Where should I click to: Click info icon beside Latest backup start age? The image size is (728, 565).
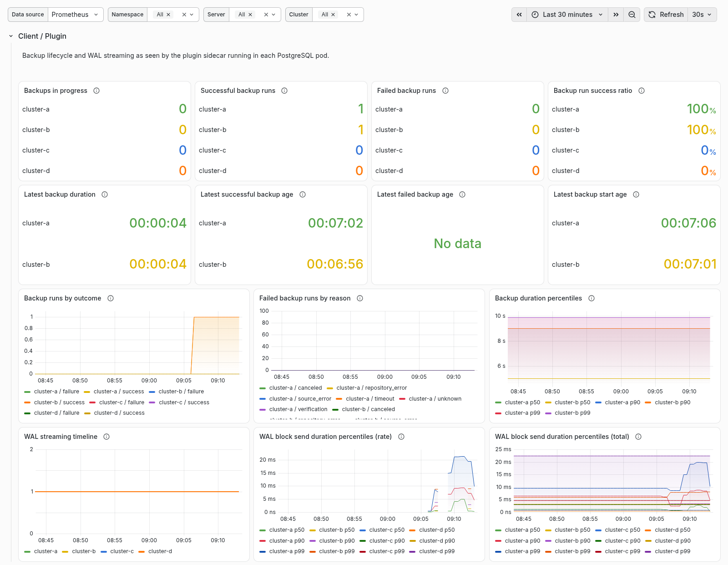coord(636,194)
